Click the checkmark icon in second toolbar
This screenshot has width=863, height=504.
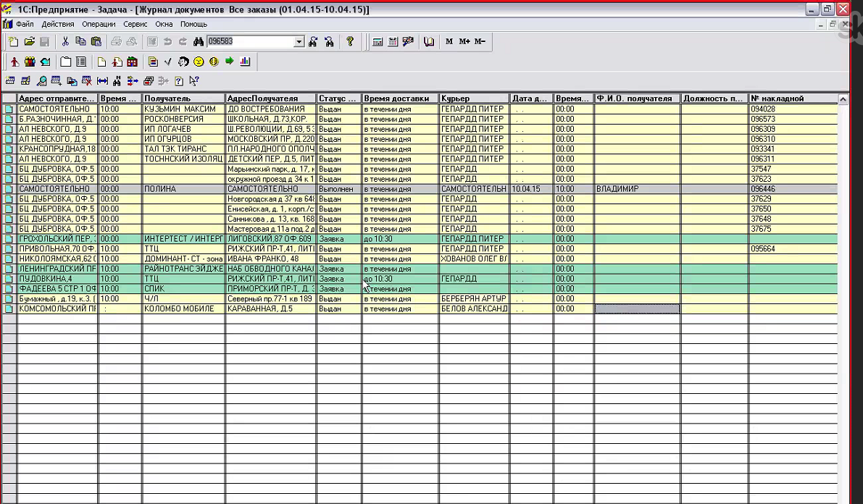168,62
